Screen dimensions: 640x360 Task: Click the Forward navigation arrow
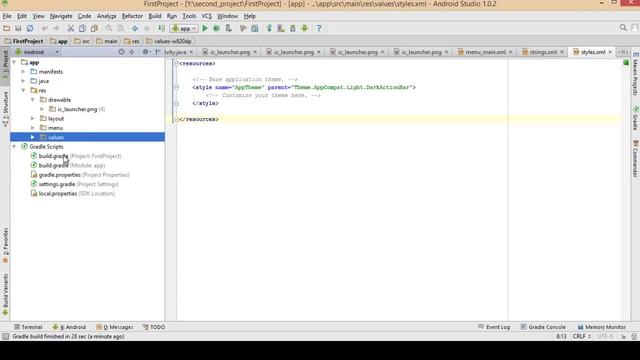click(x=147, y=28)
